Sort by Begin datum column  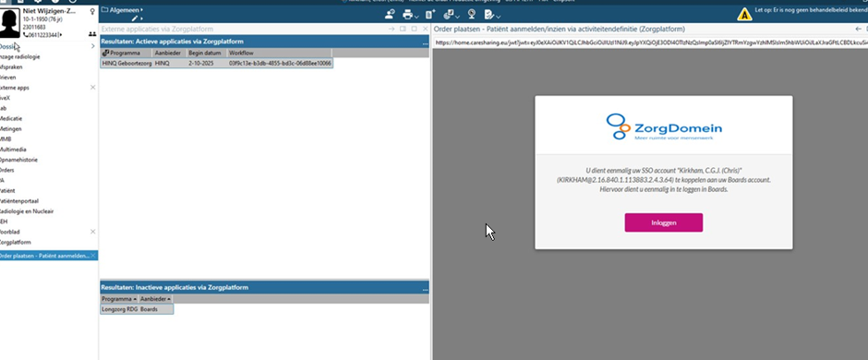[x=206, y=54]
